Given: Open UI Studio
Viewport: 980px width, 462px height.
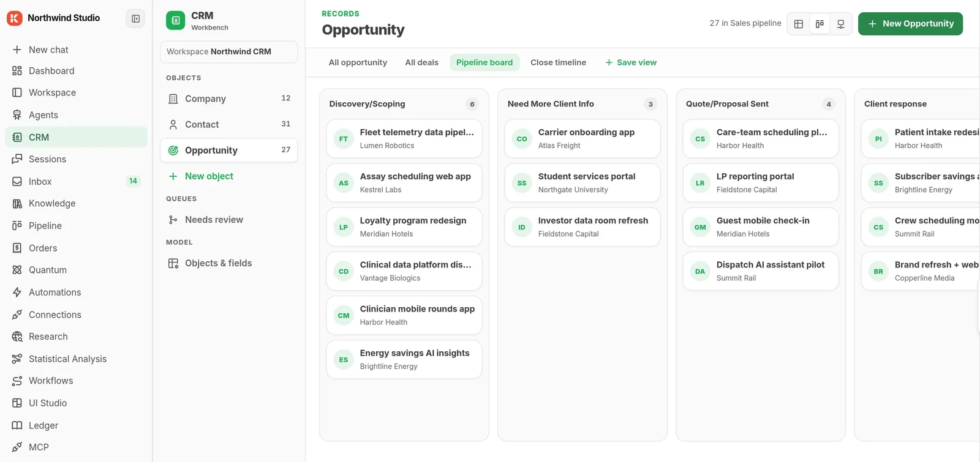Looking at the screenshot, I should coord(76,403).
